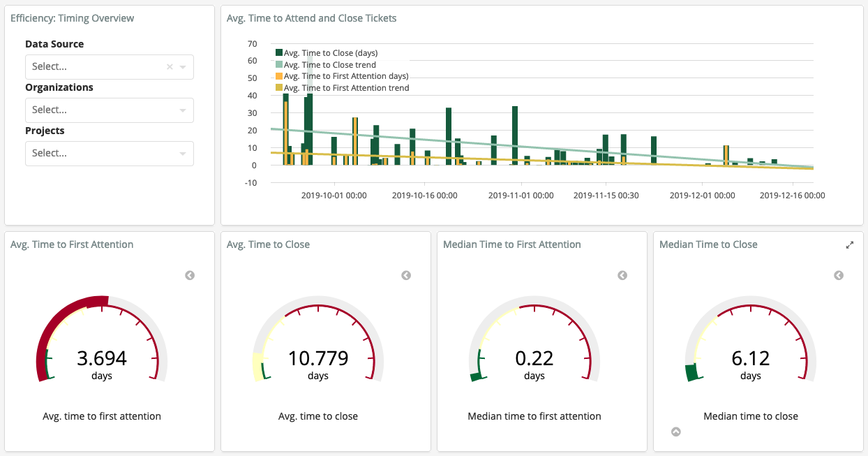Toggle legend on Avg. Time to First Attention gauge
Viewport: 868px width, 456px height.
(190, 276)
